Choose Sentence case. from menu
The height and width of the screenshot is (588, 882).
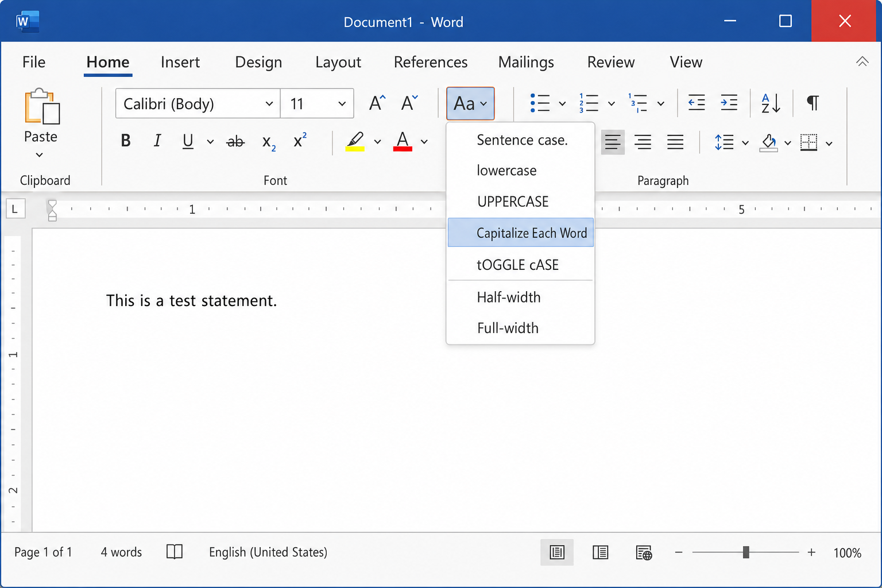(x=520, y=140)
